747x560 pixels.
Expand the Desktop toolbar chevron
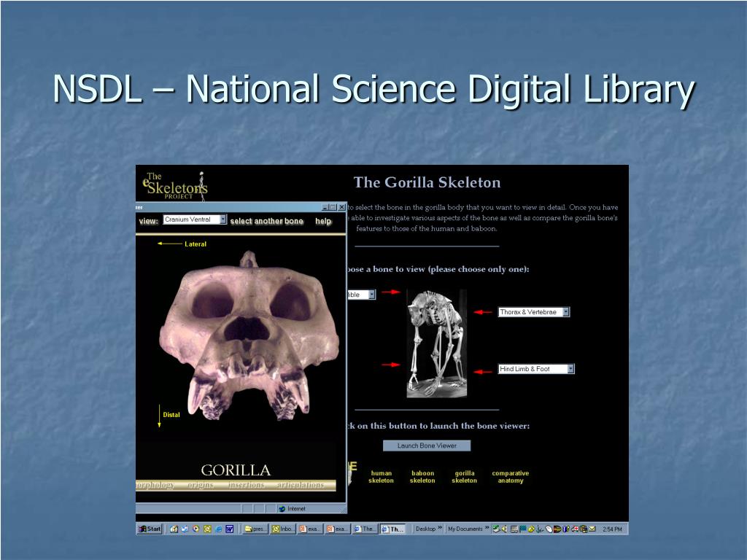point(440,528)
